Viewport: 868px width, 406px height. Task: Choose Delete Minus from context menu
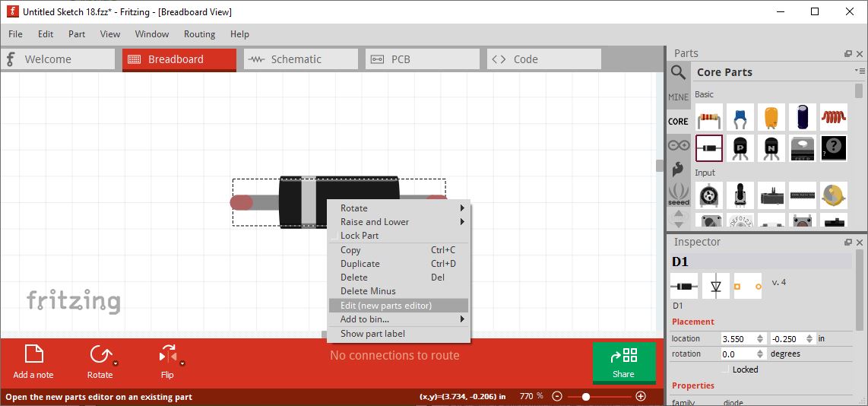coord(398,290)
